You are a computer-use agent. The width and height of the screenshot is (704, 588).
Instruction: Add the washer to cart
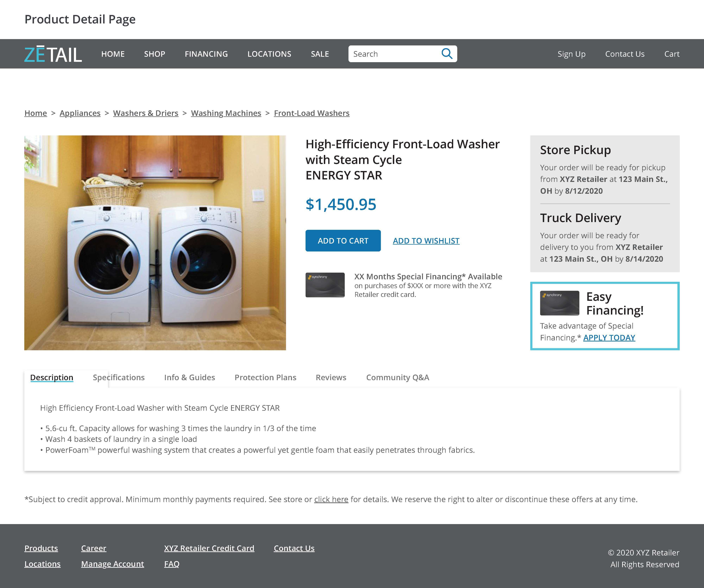pos(343,241)
